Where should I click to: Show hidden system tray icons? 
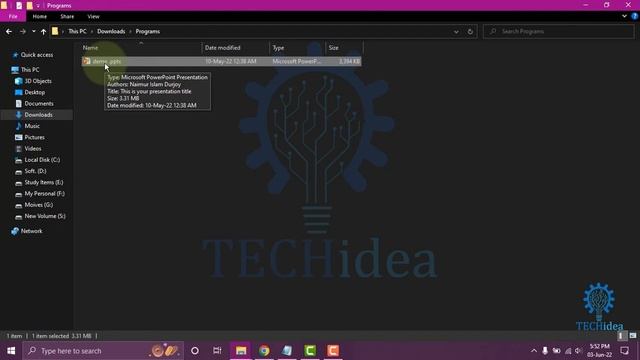pos(533,351)
